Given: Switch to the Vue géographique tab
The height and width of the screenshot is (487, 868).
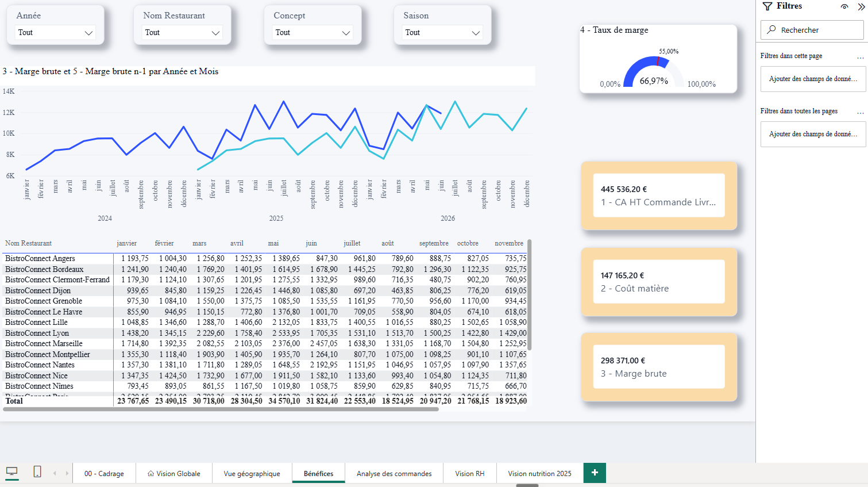Looking at the screenshot, I should pyautogui.click(x=252, y=473).
